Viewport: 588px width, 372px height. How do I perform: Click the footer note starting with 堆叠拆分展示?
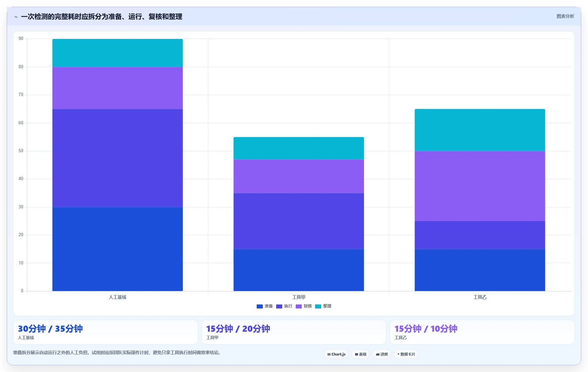point(117,353)
